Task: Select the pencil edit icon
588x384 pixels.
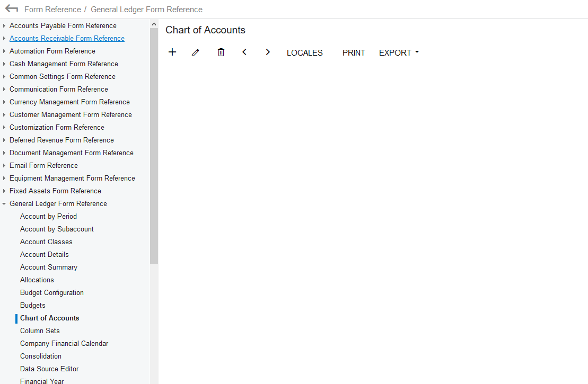Action: pyautogui.click(x=195, y=52)
